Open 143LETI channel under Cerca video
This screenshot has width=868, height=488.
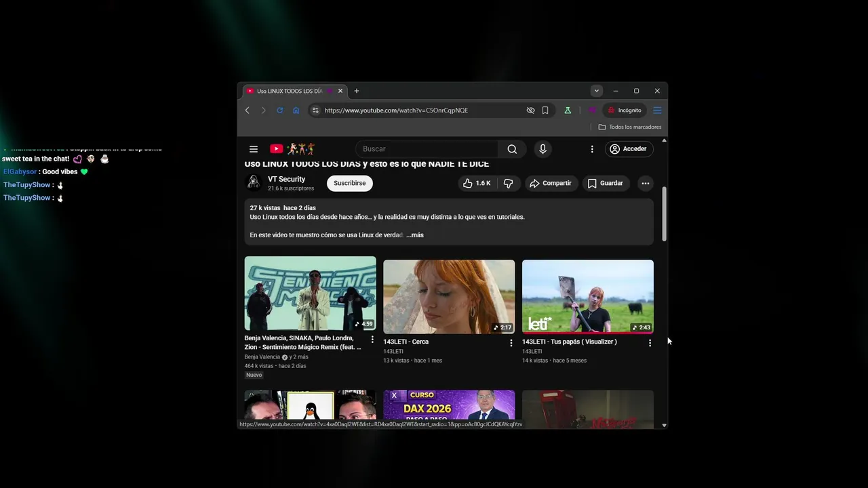393,351
